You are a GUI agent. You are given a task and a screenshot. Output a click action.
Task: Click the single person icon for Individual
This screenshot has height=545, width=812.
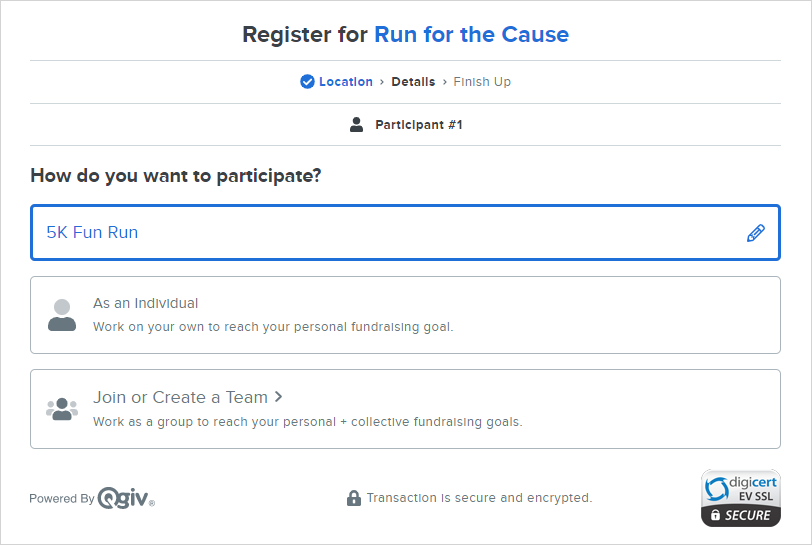pyautogui.click(x=62, y=315)
